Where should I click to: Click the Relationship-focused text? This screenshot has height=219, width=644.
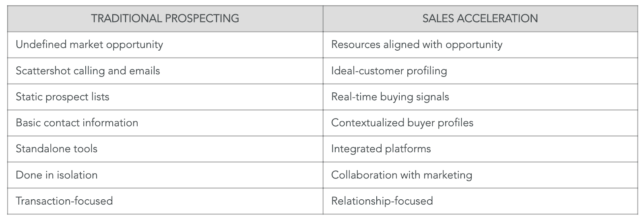tap(382, 201)
